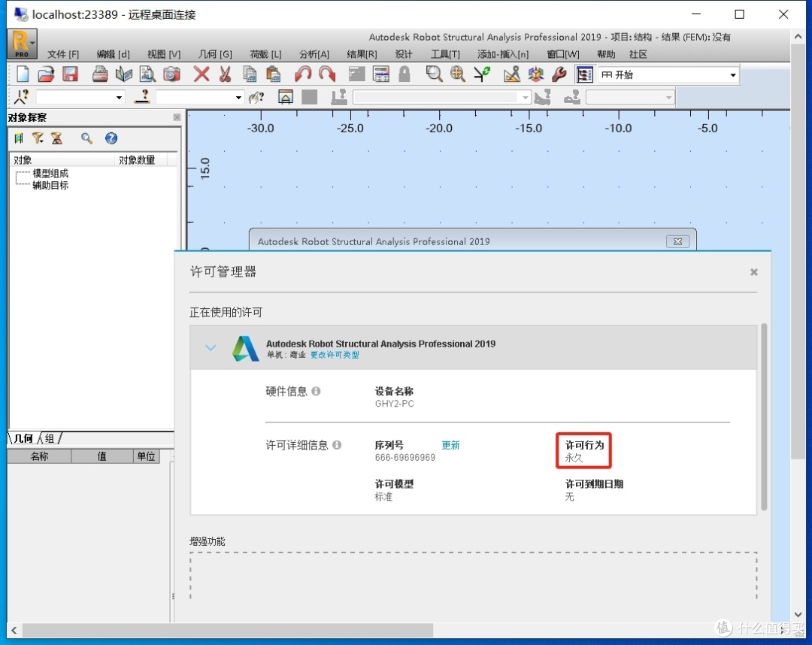The height and width of the screenshot is (645, 812).
Task: Click the node selection question icon
Action: (x=22, y=97)
